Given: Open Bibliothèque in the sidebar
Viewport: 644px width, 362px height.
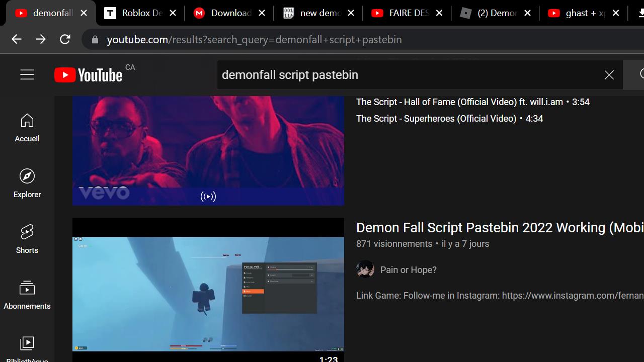Looking at the screenshot, I should [27, 348].
